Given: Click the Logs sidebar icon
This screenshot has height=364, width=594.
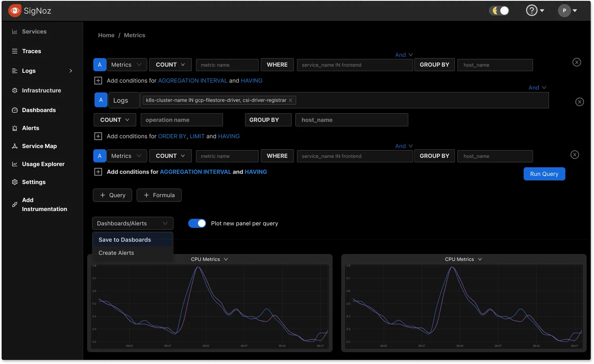Looking at the screenshot, I should (15, 71).
